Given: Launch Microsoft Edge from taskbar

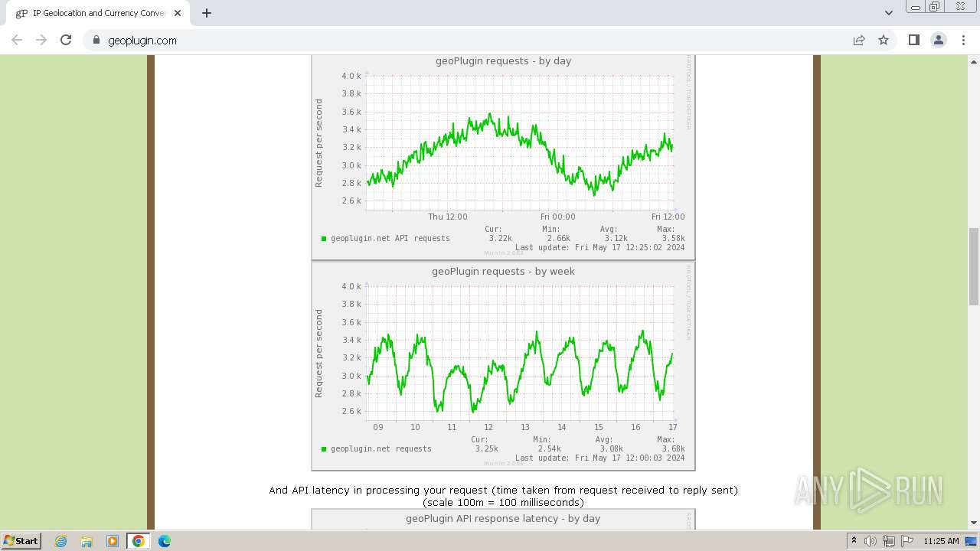Looking at the screenshot, I should [164, 541].
